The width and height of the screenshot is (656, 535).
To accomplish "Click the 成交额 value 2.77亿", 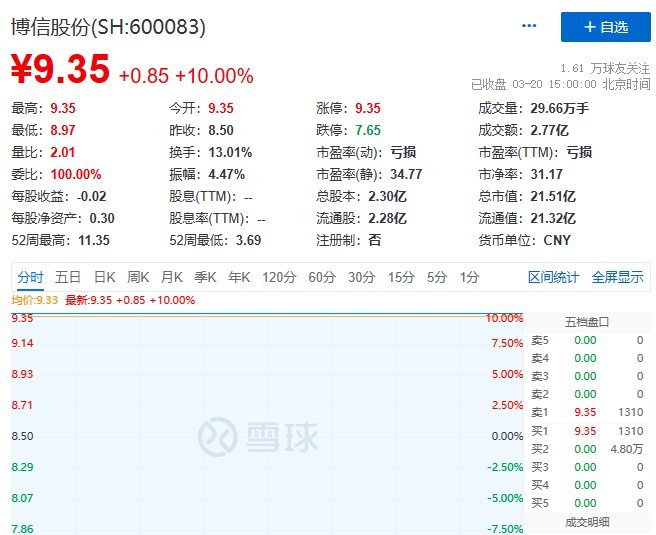I will (x=549, y=130).
